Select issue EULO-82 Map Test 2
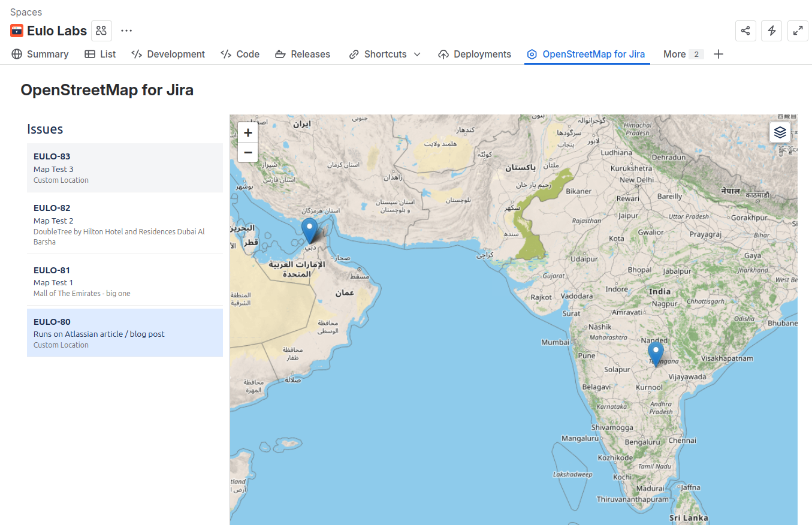 click(x=125, y=224)
